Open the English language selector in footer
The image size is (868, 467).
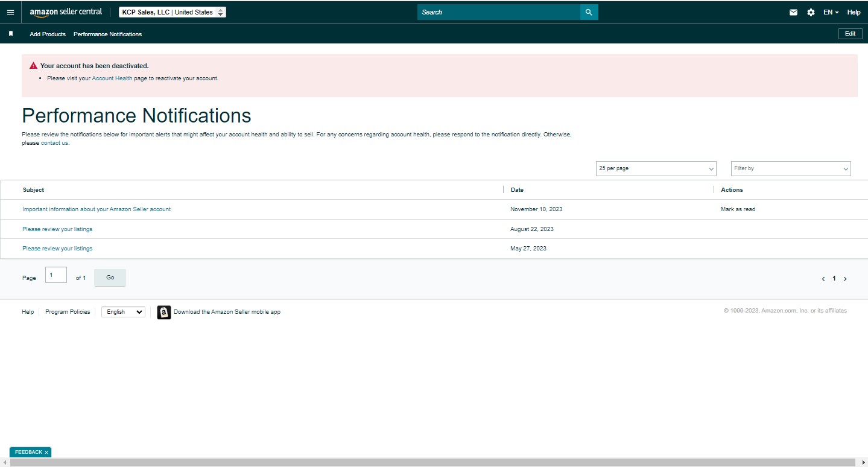[x=123, y=312]
